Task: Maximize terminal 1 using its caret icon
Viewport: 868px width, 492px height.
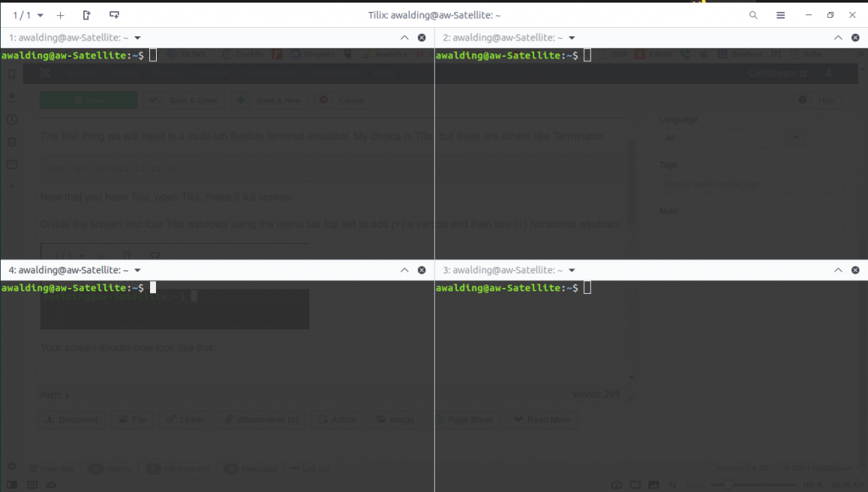Action: 404,37
